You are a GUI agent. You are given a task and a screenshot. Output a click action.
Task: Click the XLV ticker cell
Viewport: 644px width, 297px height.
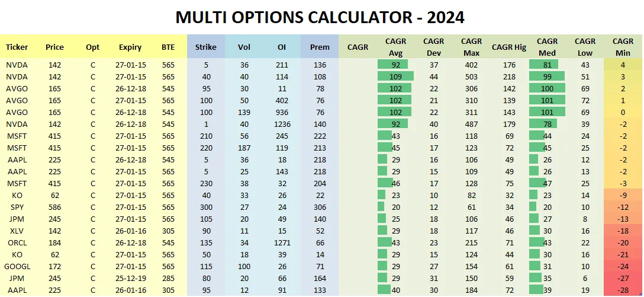pos(17,231)
